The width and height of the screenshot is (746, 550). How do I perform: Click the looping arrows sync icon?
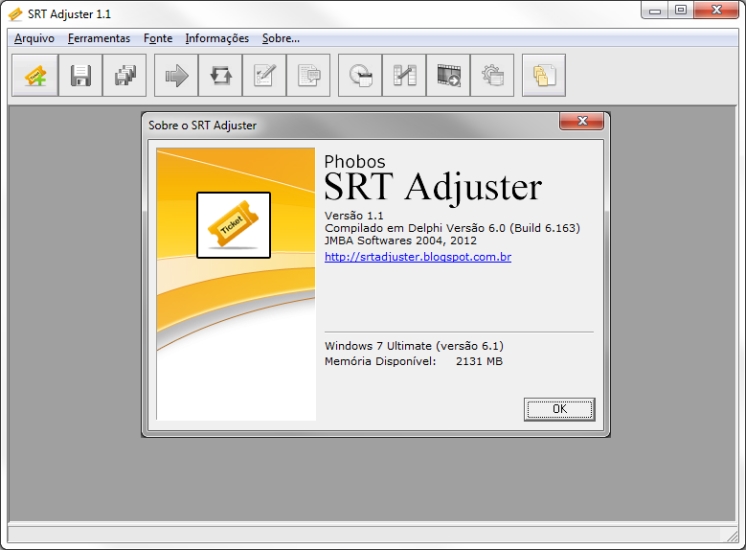(220, 76)
